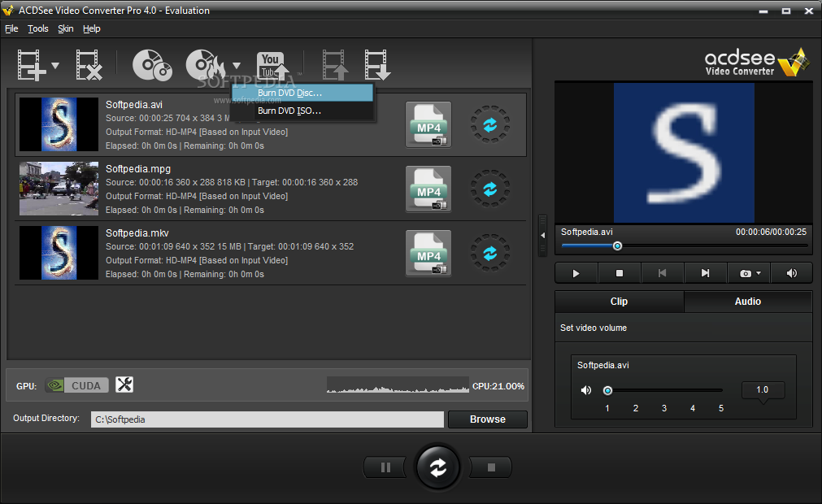The height and width of the screenshot is (504, 822).
Task: Start converting with the large round button
Action: pyautogui.click(x=437, y=467)
